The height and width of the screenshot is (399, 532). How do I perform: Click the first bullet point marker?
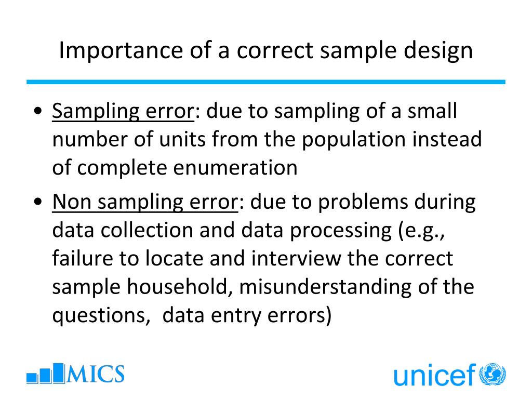pyautogui.click(x=38, y=111)
